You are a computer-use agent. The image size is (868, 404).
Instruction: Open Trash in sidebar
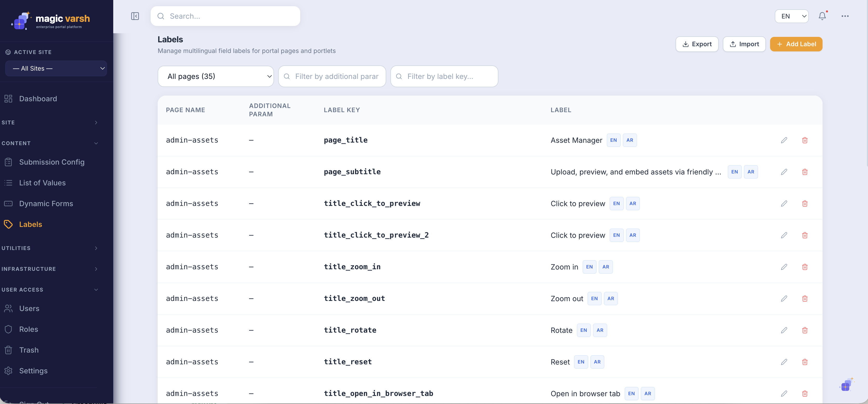(x=29, y=350)
